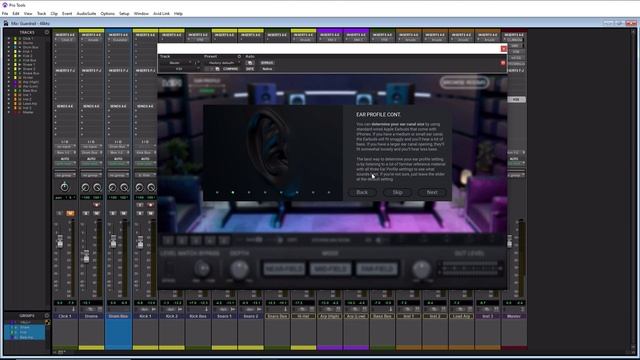Toggle mute on the Drum Bus channel
Viewport: 640px width, 360px height.
tap(124, 213)
